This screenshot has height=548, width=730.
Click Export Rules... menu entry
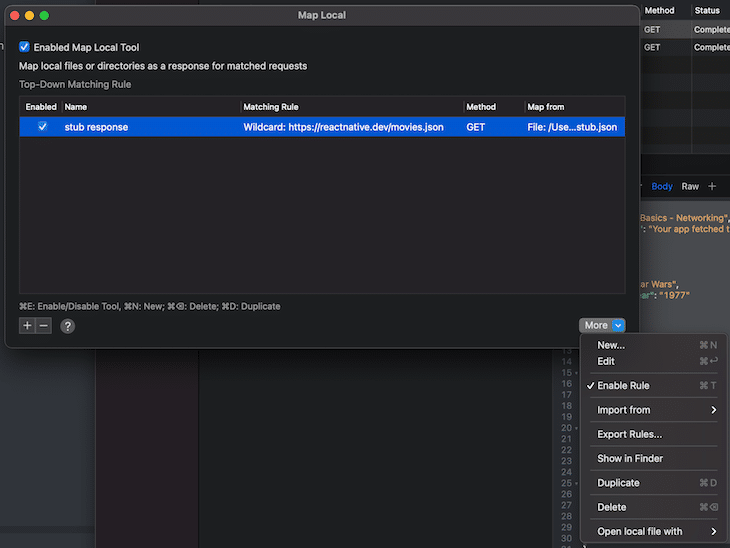pos(629,434)
